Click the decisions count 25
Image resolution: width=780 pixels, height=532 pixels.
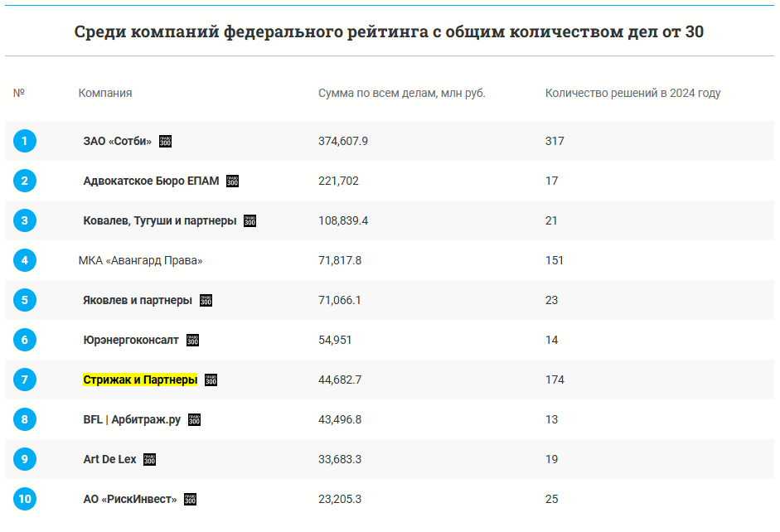(x=552, y=499)
